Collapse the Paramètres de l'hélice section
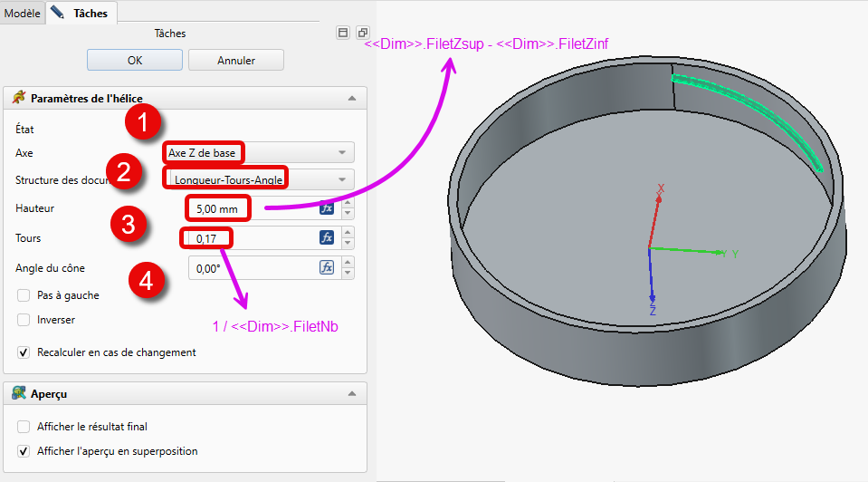This screenshot has width=868, height=482. point(351,98)
